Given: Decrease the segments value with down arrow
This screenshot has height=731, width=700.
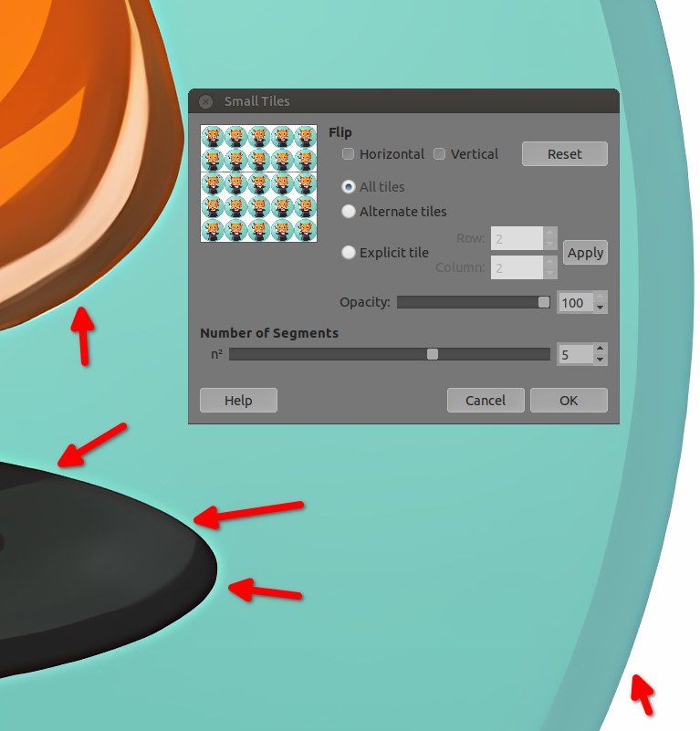Looking at the screenshot, I should (x=601, y=360).
